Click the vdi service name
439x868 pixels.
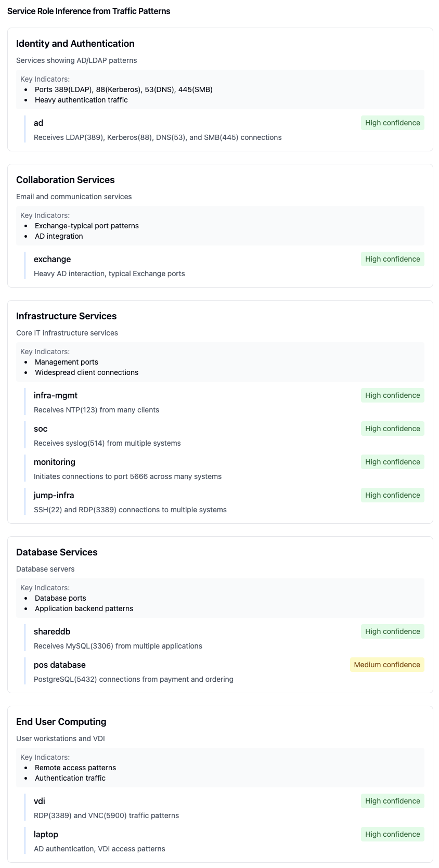click(40, 801)
